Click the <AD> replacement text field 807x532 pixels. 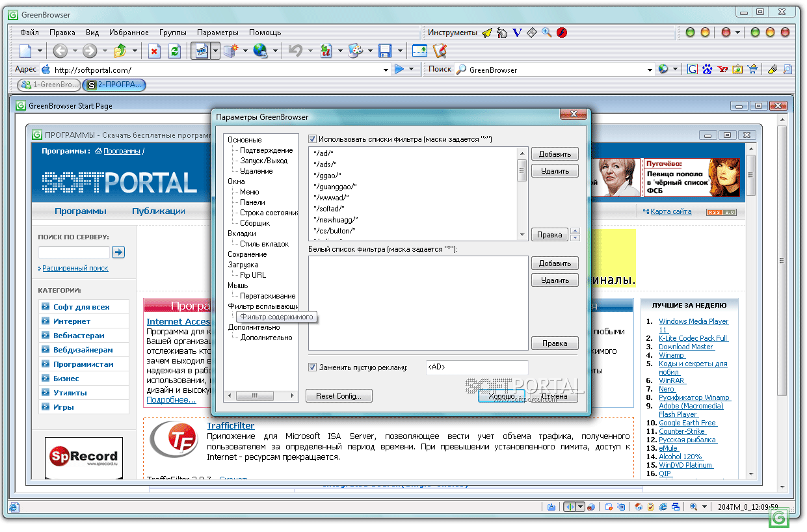tap(477, 367)
